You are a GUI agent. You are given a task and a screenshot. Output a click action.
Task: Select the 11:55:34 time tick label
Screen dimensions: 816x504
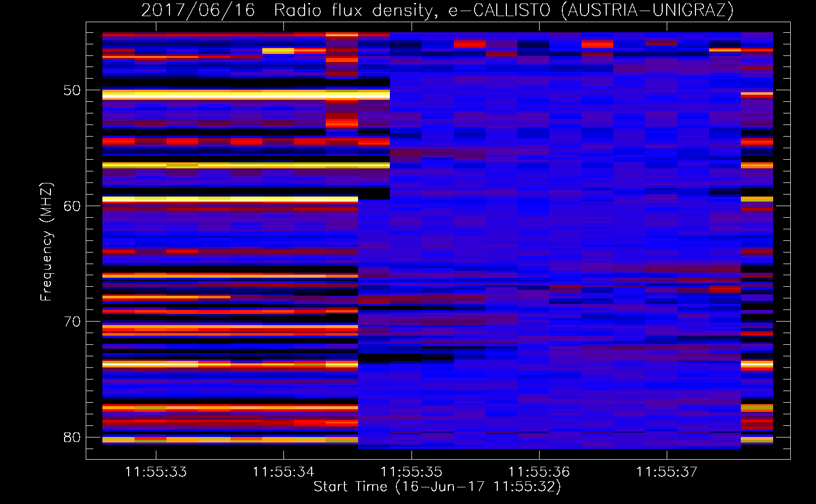[283, 472]
